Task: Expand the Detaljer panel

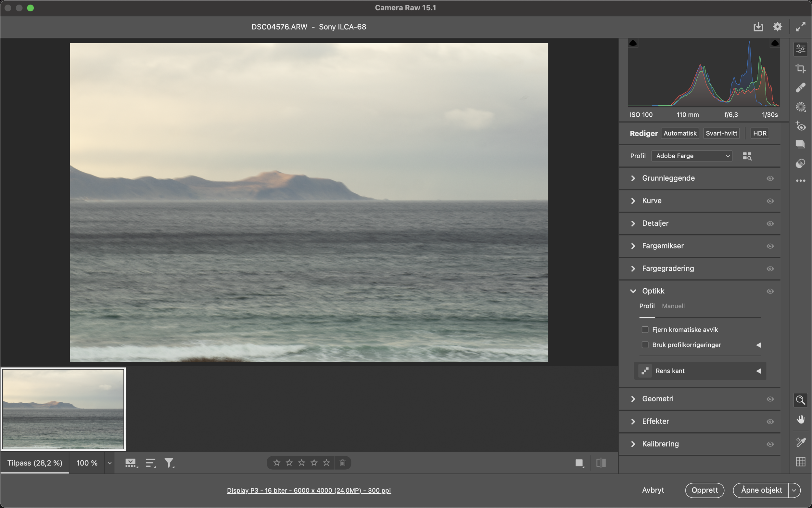Action: pos(633,223)
